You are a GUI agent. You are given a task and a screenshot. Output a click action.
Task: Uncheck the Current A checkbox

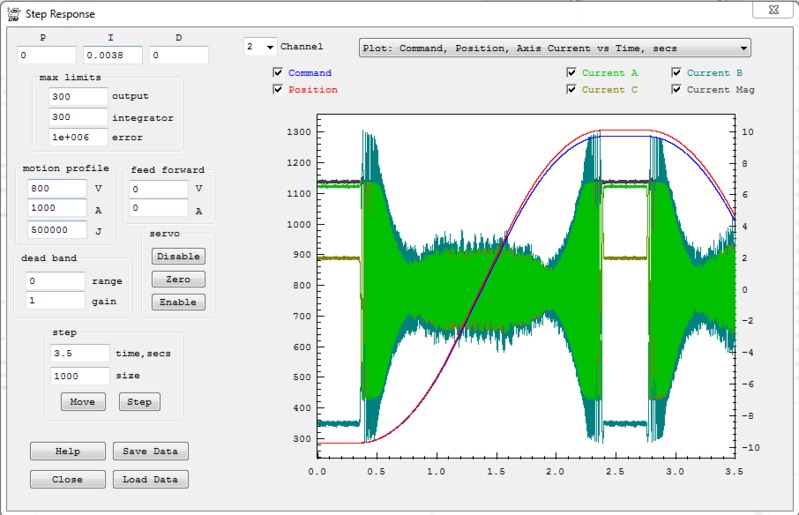(x=571, y=73)
